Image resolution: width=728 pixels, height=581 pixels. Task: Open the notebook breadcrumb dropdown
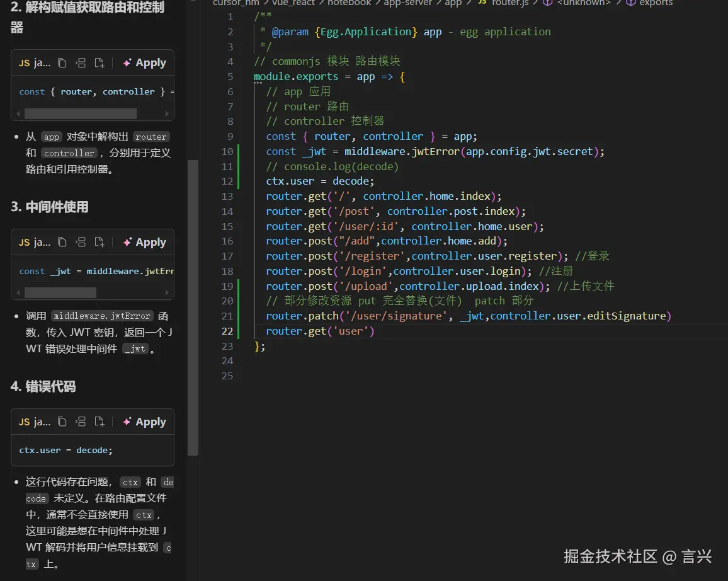coord(350,4)
